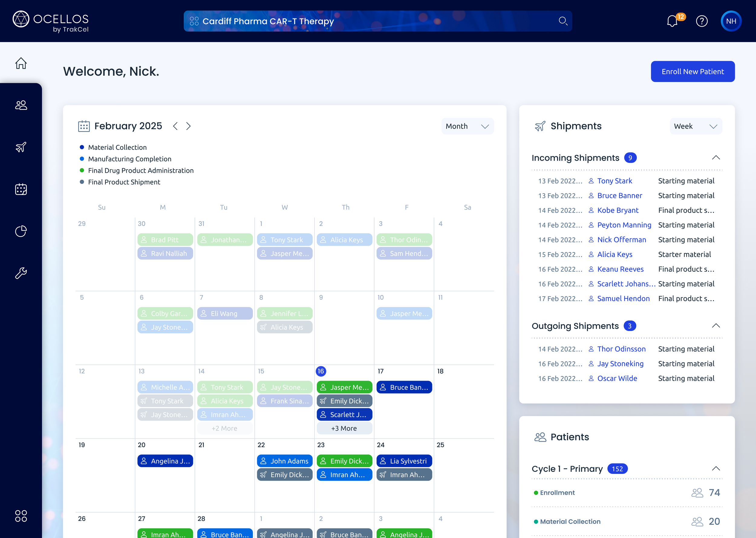Open the apps grid icon at sidebar bottom
Viewport: 756px width, 538px height.
(21, 516)
